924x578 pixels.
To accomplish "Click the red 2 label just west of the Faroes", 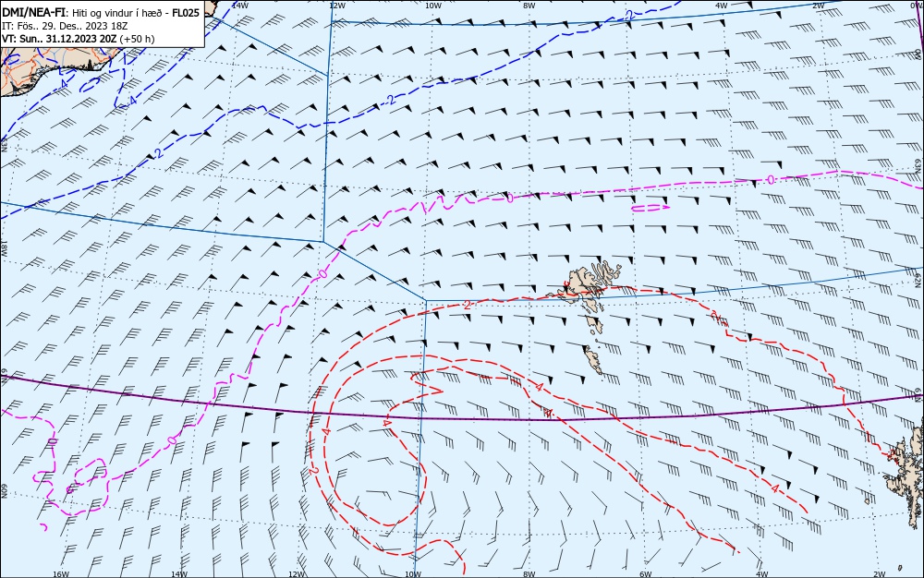I will 467,305.
